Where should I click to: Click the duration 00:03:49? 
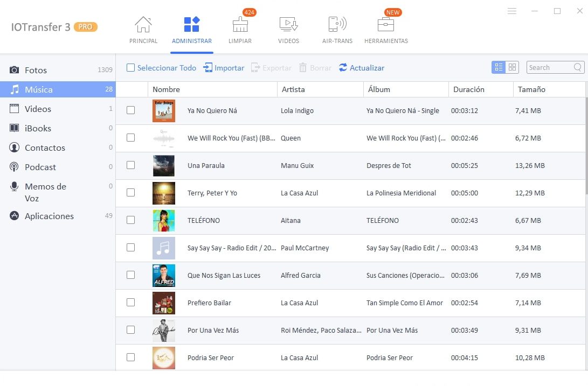pyautogui.click(x=464, y=330)
